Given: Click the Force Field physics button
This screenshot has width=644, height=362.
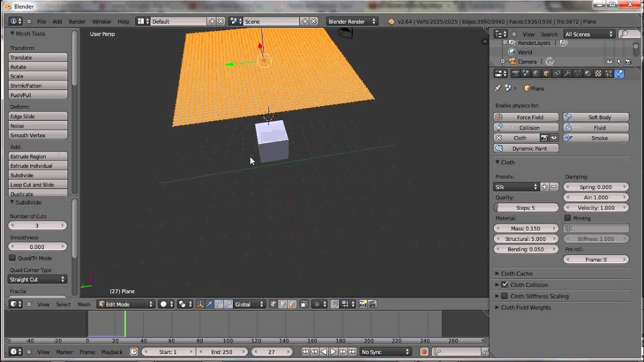Looking at the screenshot, I should pos(526,117).
